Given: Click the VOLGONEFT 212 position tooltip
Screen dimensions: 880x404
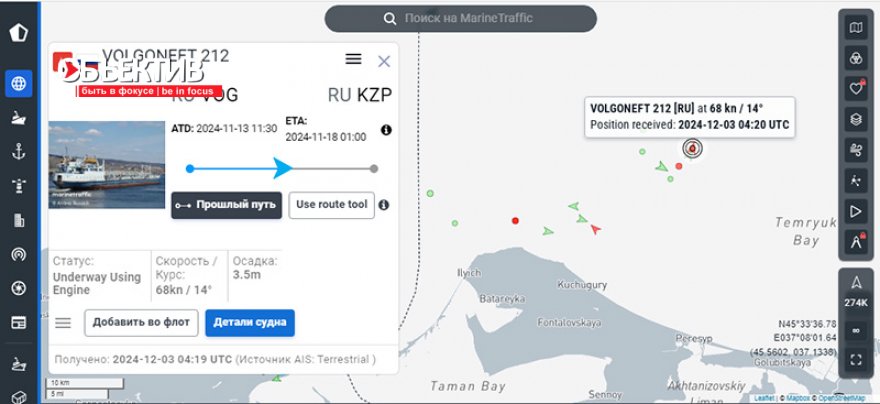Looking at the screenshot, I should click(690, 117).
